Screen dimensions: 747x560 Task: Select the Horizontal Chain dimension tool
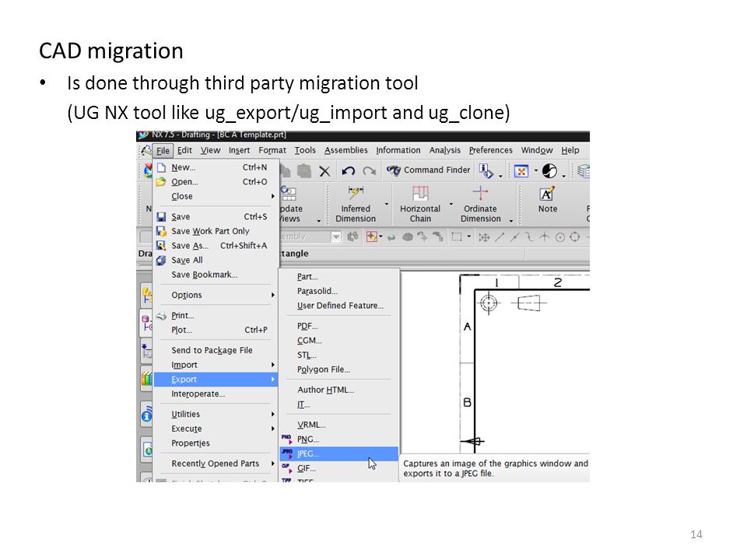(420, 205)
